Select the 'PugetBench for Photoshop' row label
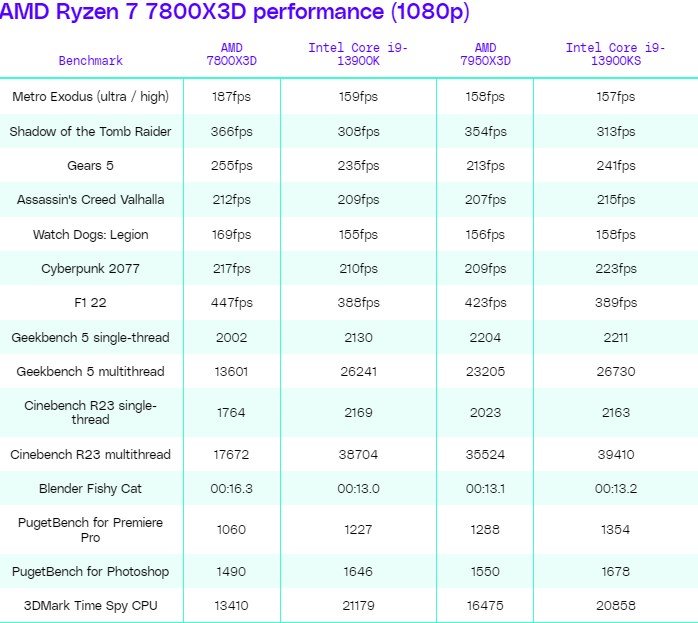 pyautogui.click(x=90, y=571)
